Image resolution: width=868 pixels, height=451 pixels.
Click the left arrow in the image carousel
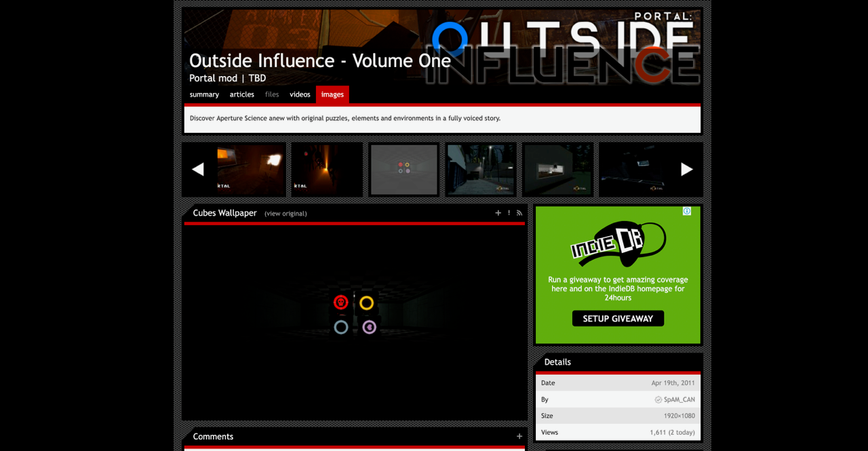(197, 169)
